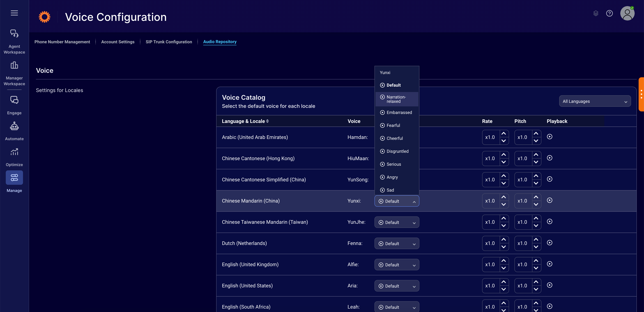The height and width of the screenshot is (312, 644).
Task: Choose the Fearful voice style
Action: click(x=397, y=125)
